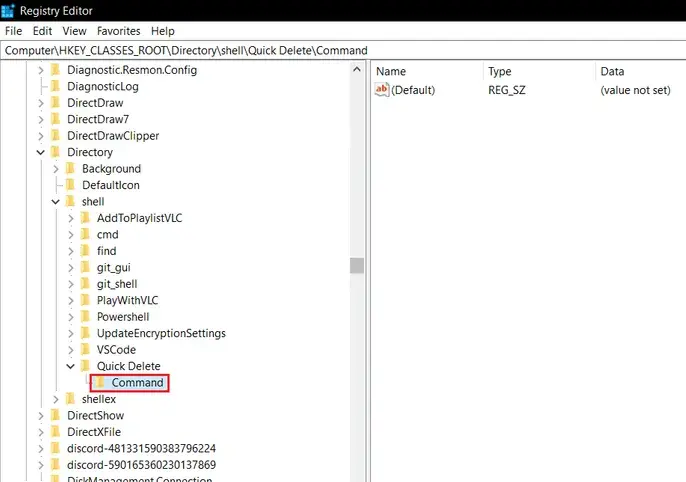This screenshot has width=686, height=482.
Task: Click the tree pane scrollbar thumb
Action: tap(357, 265)
